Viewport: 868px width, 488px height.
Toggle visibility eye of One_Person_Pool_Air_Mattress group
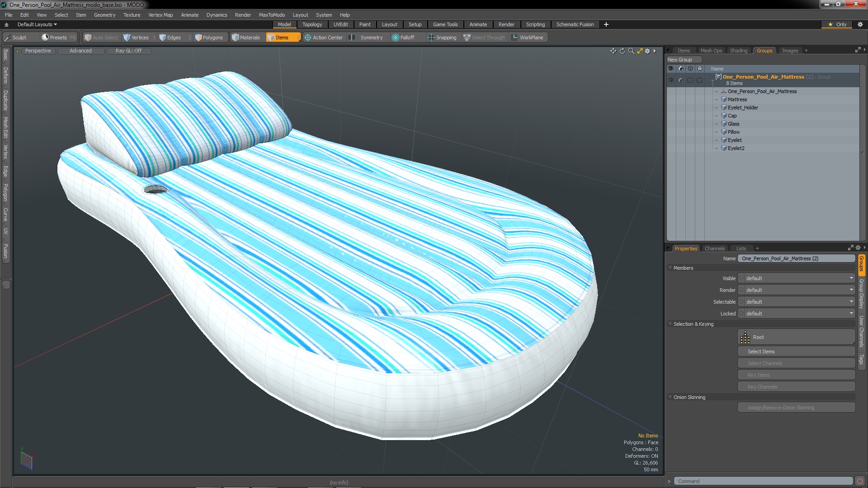[x=670, y=80]
